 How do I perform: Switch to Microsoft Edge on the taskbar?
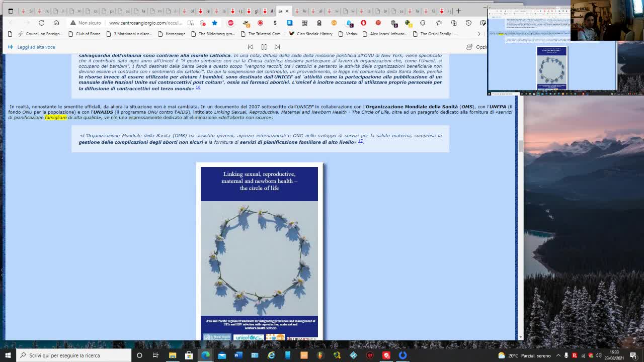point(205,355)
